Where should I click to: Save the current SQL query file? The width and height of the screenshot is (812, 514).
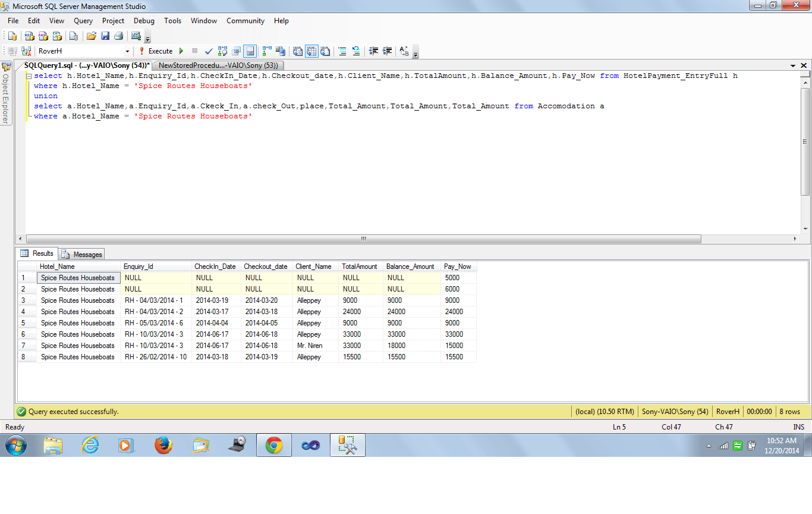(x=105, y=36)
